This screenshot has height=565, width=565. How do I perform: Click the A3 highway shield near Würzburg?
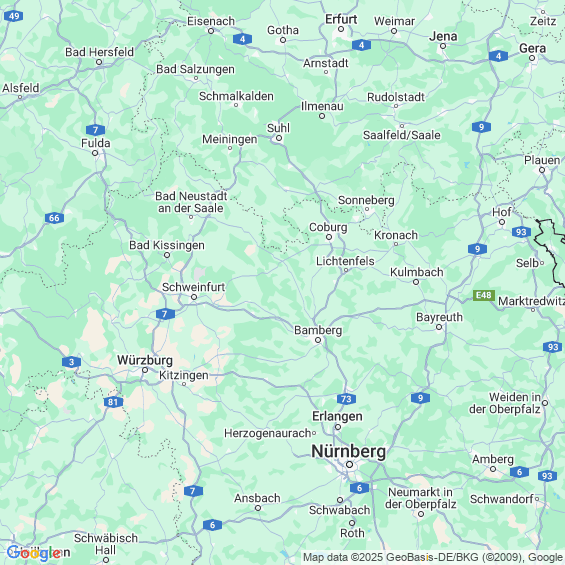[x=71, y=362]
